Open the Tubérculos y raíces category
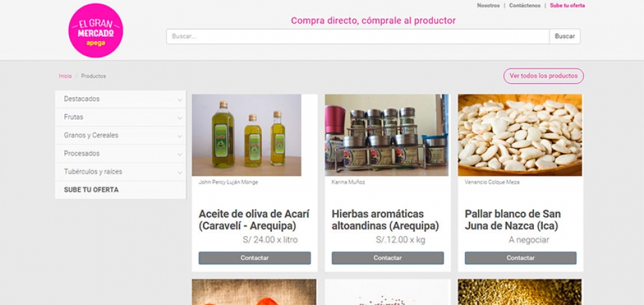 93,172
